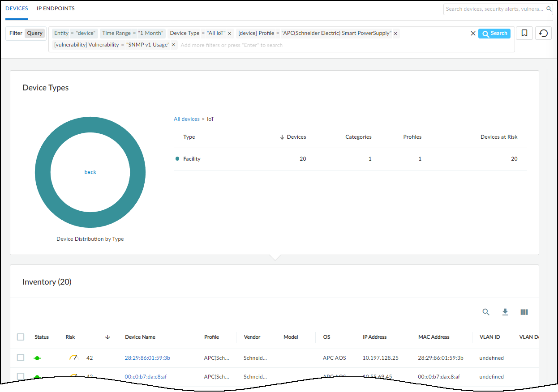This screenshot has width=558, height=392.
Task: Switch to the IP Endpoints tab
Action: click(56, 9)
